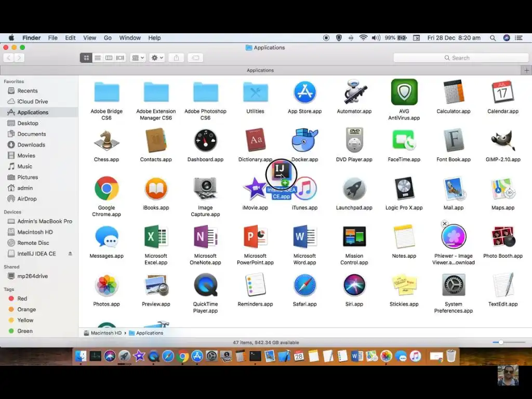Click the Edit Tags toolbar button
Image resolution: width=532 pixels, height=399 pixels.
[195, 58]
